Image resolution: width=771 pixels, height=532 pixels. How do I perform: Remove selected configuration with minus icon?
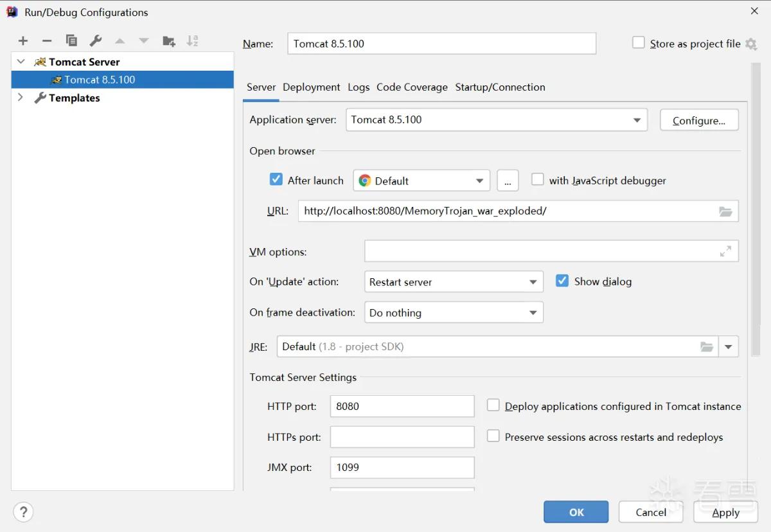(x=47, y=41)
